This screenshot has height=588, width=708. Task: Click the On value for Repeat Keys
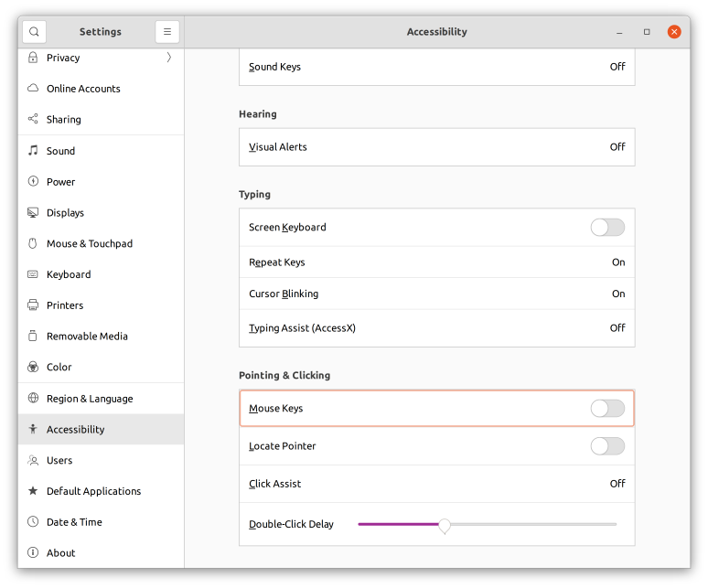point(618,262)
